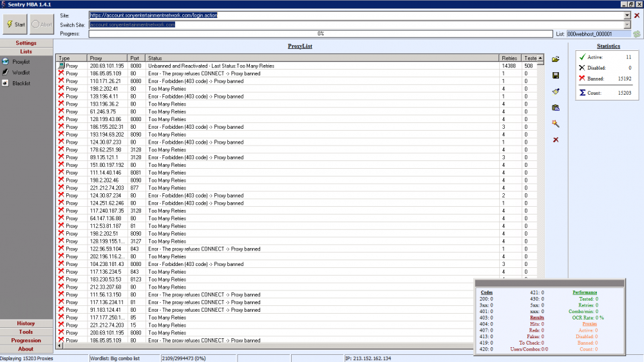
Task: Click the retries value 14388
Action: pos(509,66)
